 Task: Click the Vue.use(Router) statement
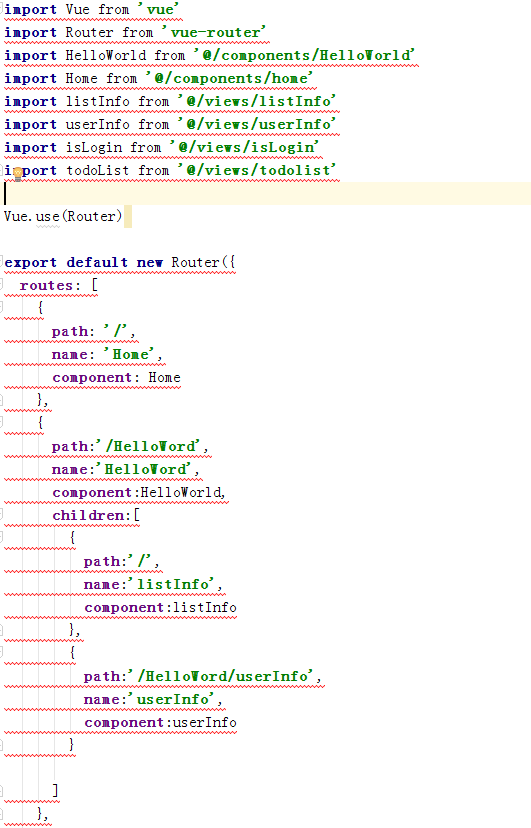point(63,217)
